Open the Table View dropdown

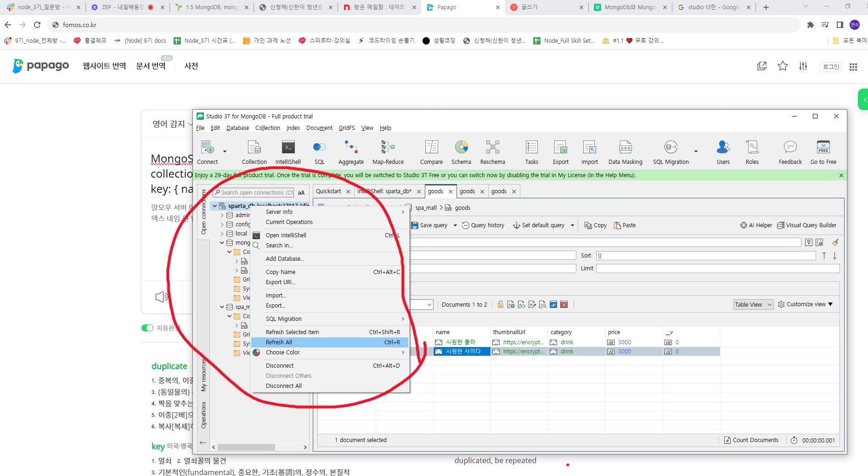(x=753, y=305)
